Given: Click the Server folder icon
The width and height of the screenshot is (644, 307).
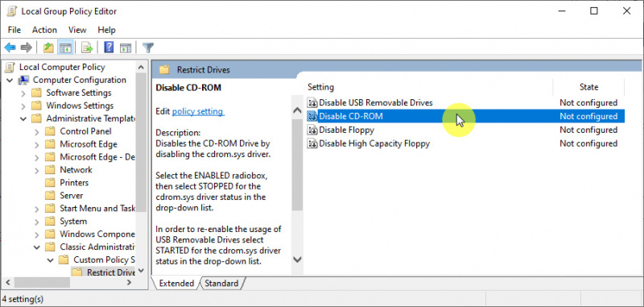Looking at the screenshot, I should click(50, 196).
